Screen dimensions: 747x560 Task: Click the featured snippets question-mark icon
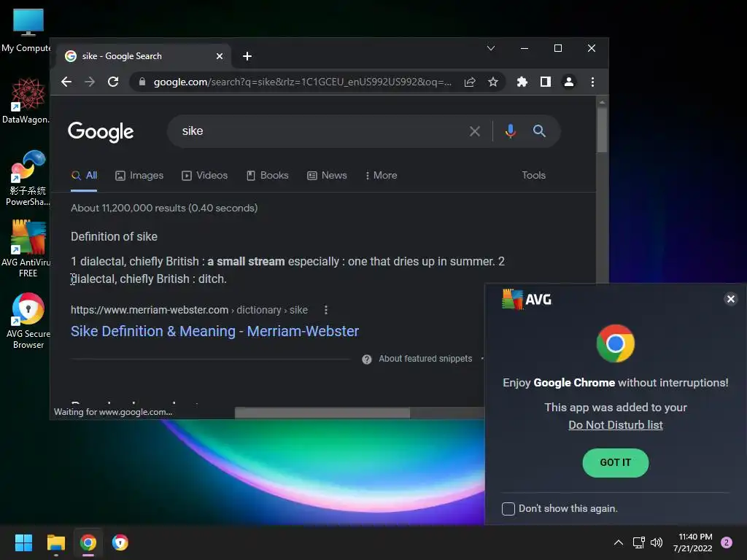(367, 359)
